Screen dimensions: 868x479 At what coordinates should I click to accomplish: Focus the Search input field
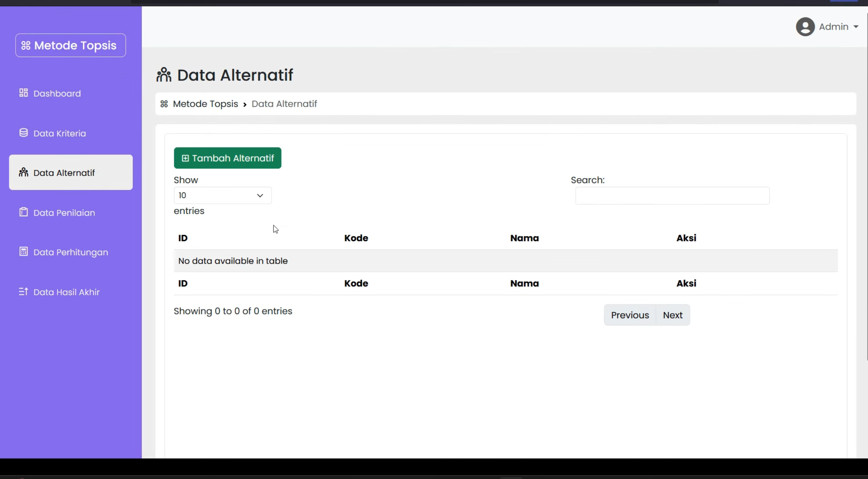[x=672, y=196]
